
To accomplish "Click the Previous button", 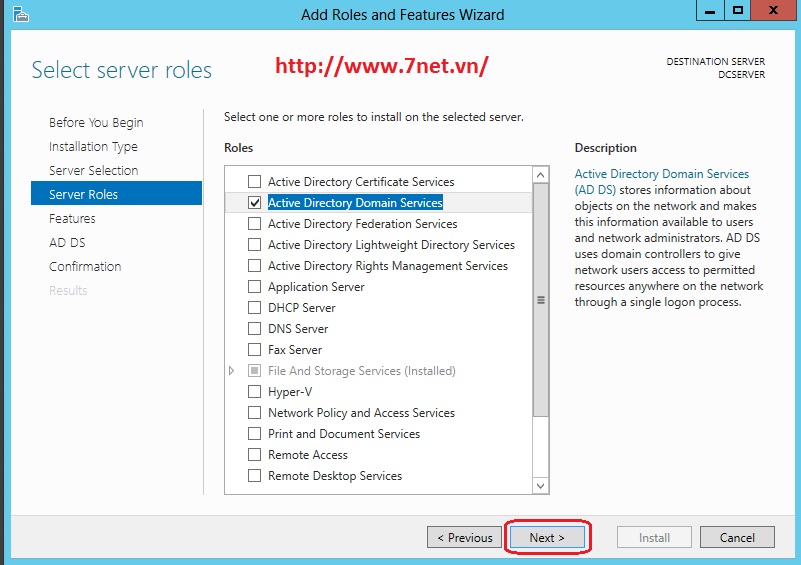I will [464, 537].
